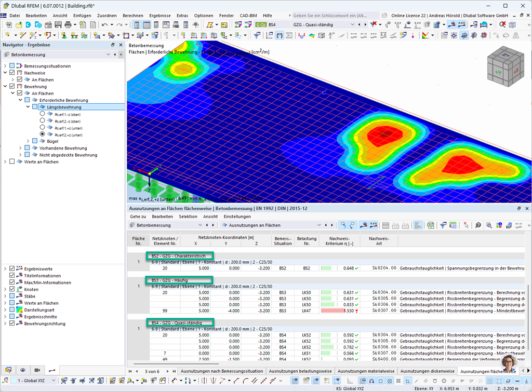Click the Save floppy disk icon
Screen dimensions: 532x392
[58, 25]
